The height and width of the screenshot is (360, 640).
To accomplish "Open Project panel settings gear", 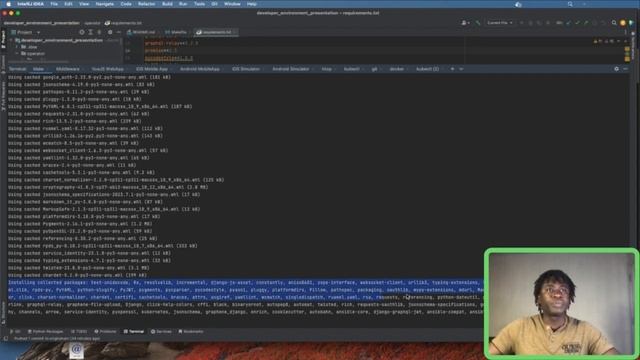I will [110, 32].
